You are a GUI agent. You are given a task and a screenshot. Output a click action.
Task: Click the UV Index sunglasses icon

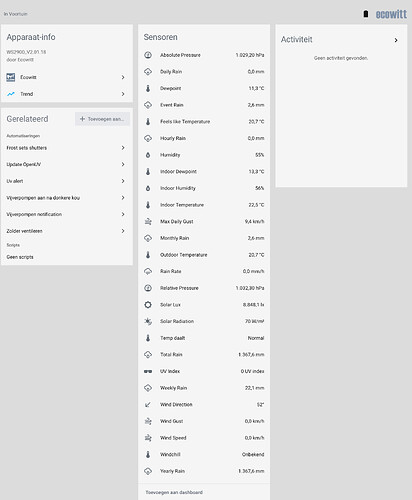[x=148, y=371]
